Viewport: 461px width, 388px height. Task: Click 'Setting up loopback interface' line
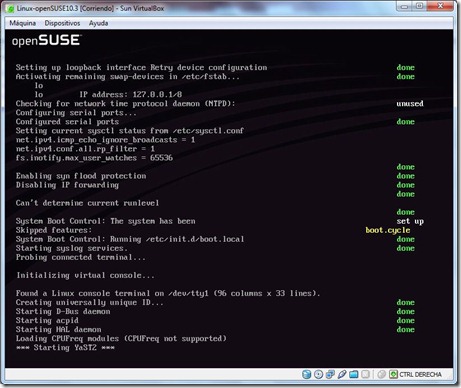coord(141,68)
